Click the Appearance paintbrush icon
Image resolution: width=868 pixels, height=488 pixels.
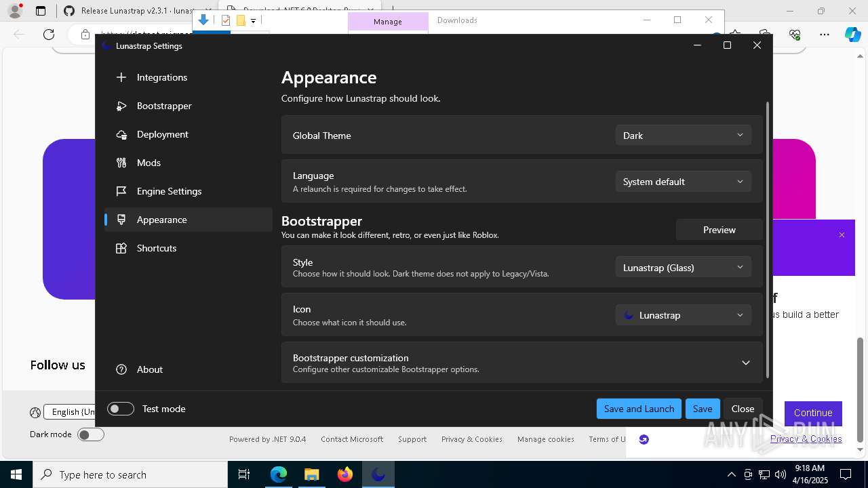click(x=121, y=220)
